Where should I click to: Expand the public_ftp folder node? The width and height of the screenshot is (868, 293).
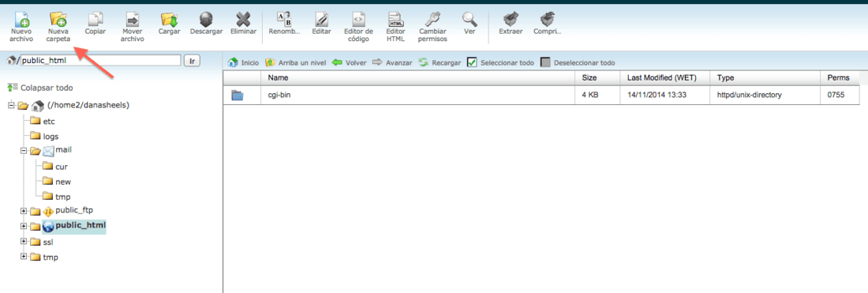click(x=23, y=211)
